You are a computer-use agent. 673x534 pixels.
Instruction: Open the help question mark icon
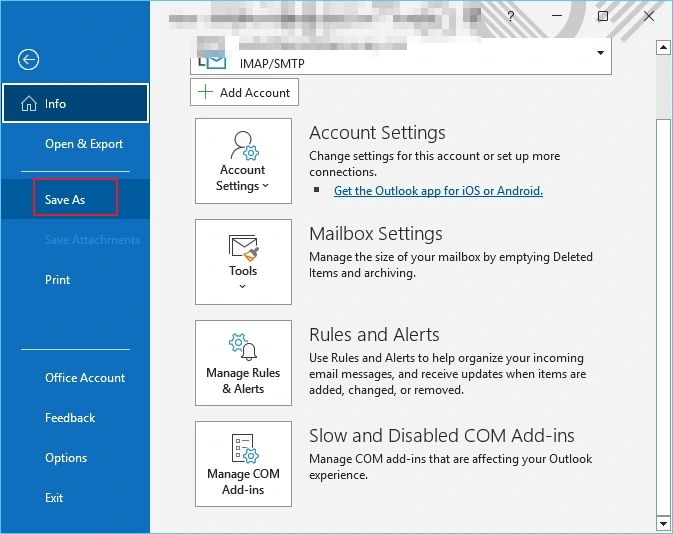(x=510, y=16)
